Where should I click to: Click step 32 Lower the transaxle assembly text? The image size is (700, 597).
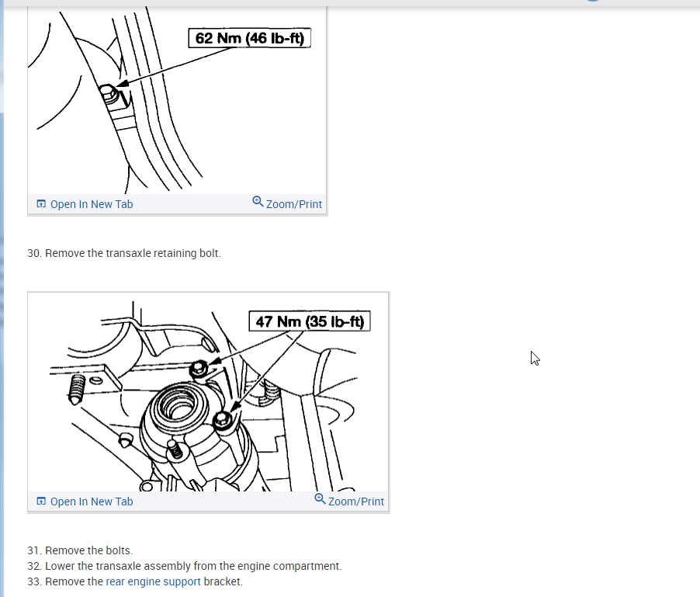tap(185, 566)
